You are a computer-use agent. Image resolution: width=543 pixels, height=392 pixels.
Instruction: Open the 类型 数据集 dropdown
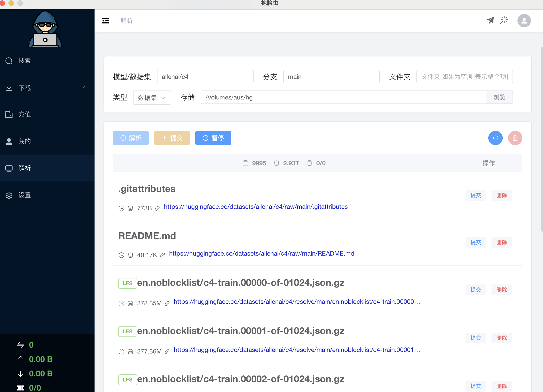tap(152, 97)
